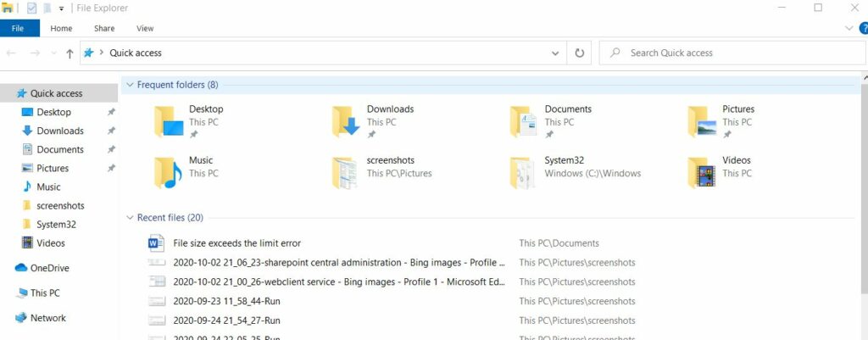Select the Music folder icon in Frequent folders
The height and width of the screenshot is (340, 868).
click(x=169, y=172)
